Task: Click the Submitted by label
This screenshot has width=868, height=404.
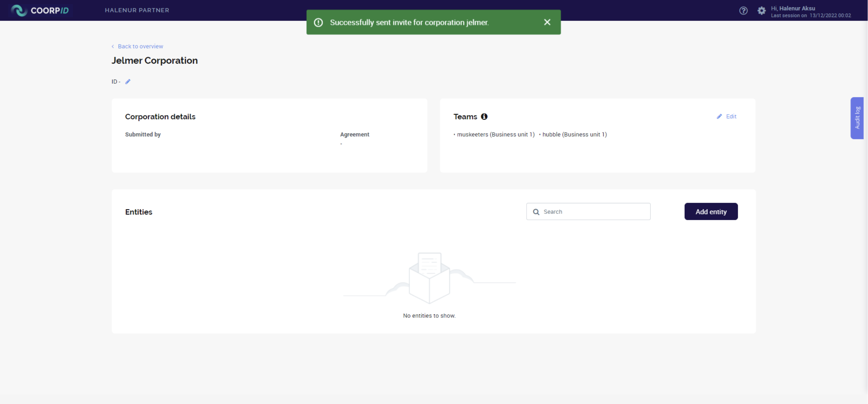Action: [x=143, y=135]
